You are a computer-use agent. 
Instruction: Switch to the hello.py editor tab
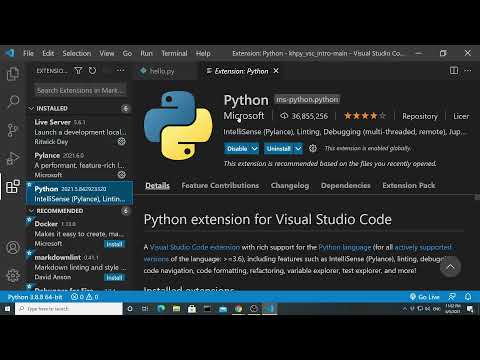click(161, 71)
